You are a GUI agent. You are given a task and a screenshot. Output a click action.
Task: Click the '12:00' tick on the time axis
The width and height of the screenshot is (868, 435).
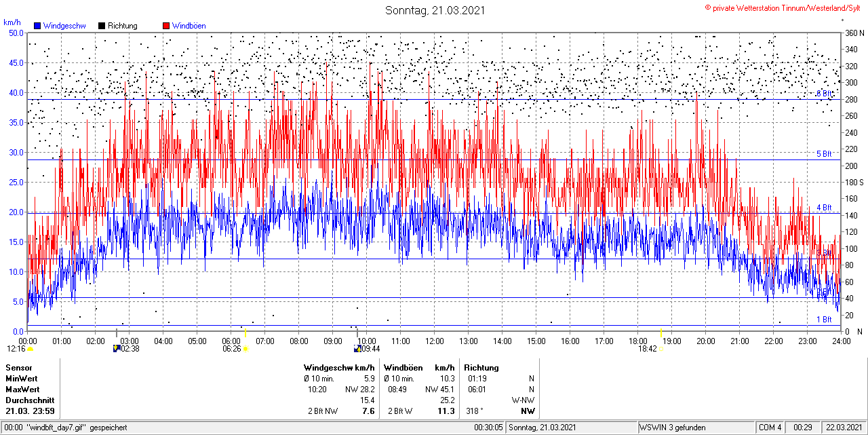[x=435, y=341]
